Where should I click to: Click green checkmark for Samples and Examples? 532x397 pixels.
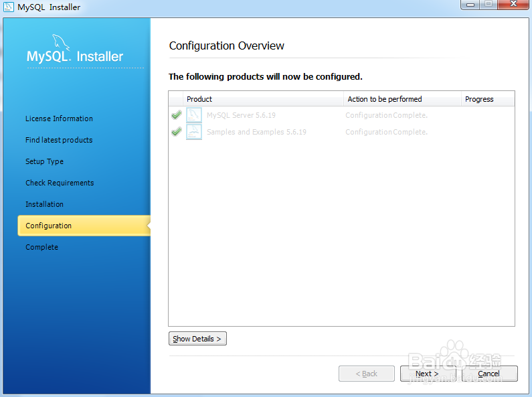click(177, 131)
